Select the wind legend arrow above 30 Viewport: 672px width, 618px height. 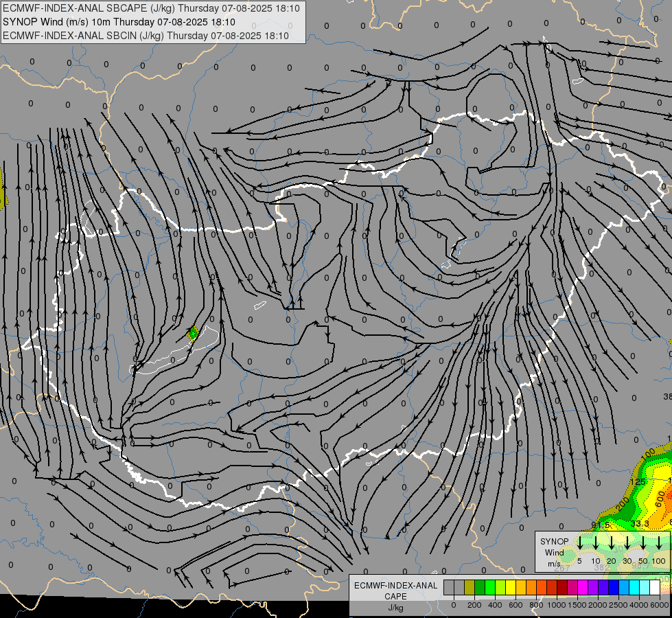coord(627,542)
